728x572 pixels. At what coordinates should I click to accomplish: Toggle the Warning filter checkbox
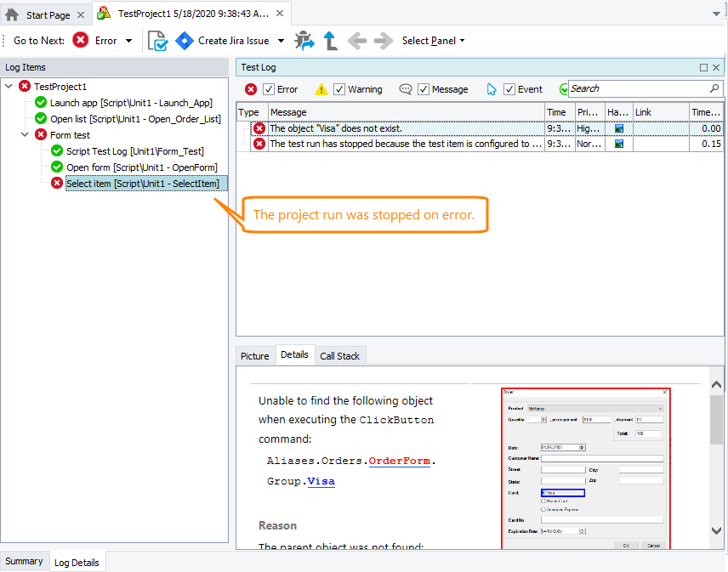[x=339, y=89]
